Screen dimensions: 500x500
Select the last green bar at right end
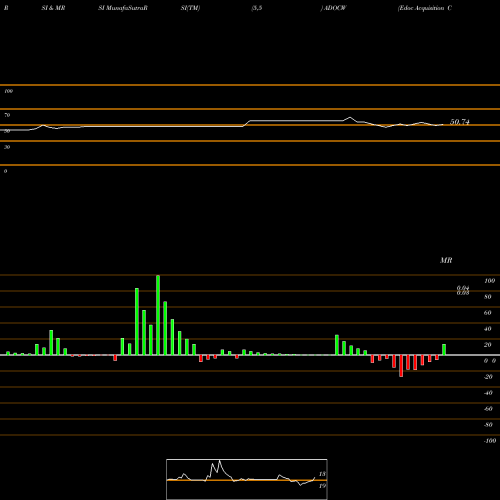click(x=444, y=350)
